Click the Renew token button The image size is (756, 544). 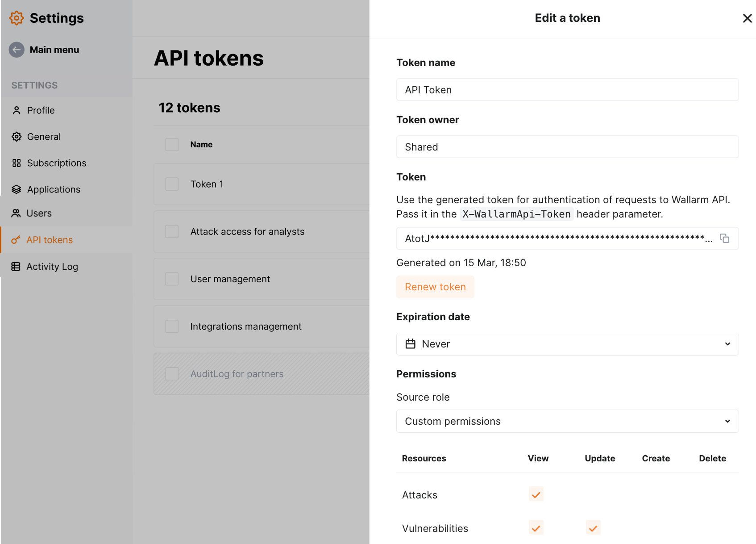(435, 287)
